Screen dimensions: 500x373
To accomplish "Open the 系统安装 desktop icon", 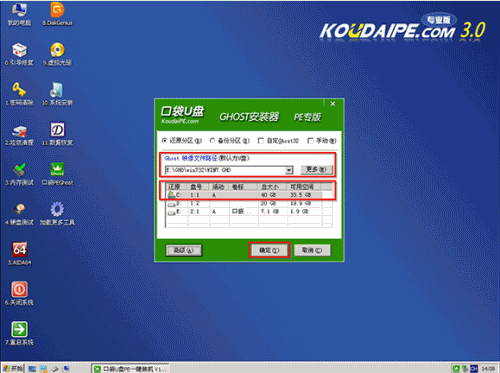I will point(57,90).
